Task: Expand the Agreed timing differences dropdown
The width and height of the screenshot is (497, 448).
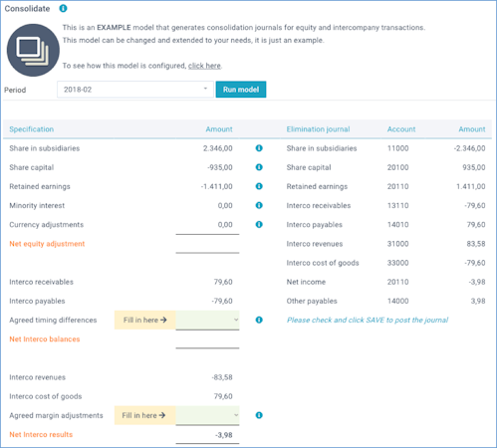Action: 207,320
